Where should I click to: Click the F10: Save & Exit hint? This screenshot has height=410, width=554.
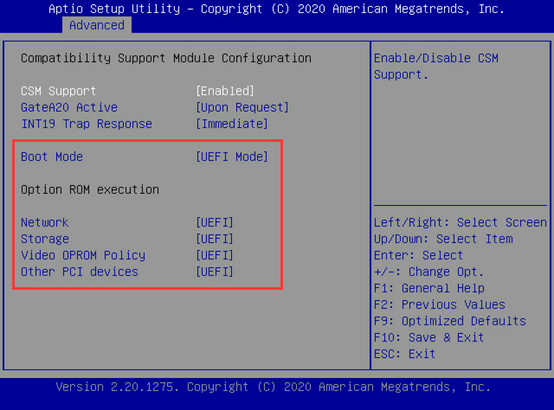[x=429, y=338]
